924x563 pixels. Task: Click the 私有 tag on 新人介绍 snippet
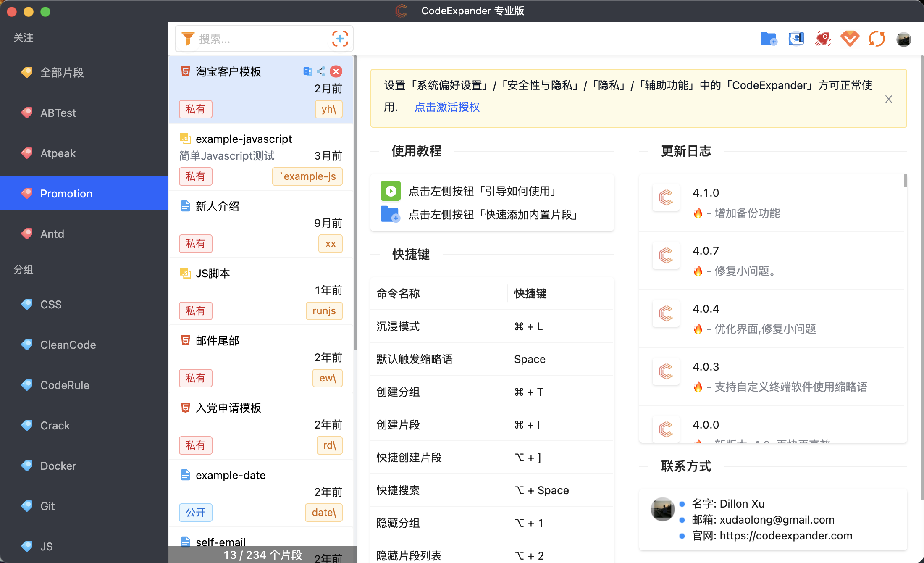coord(196,243)
